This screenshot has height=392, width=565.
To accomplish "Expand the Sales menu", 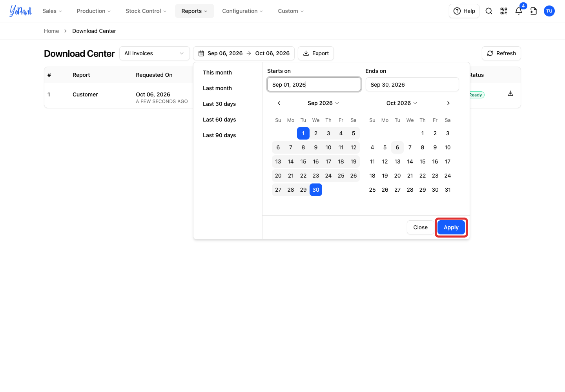I will coord(52,11).
